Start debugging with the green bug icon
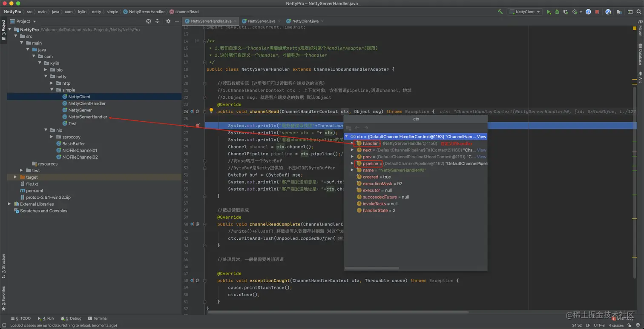Image resolution: width=644 pixels, height=329 pixels. tap(557, 12)
